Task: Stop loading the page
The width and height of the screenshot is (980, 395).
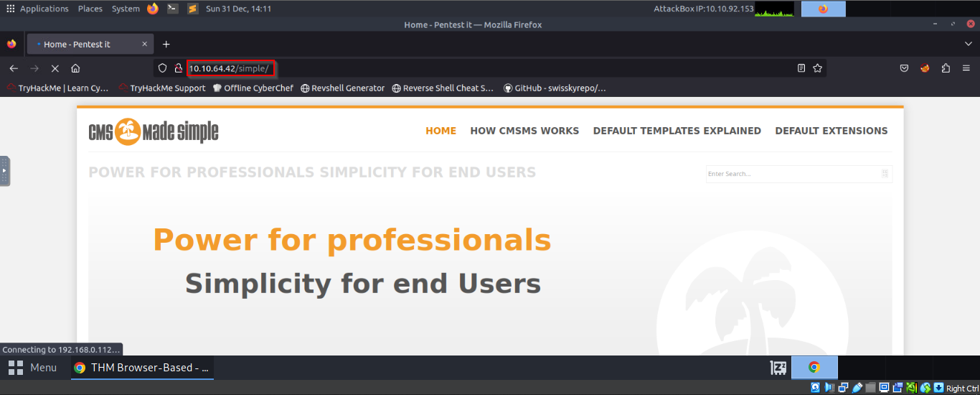Action: 55,68
